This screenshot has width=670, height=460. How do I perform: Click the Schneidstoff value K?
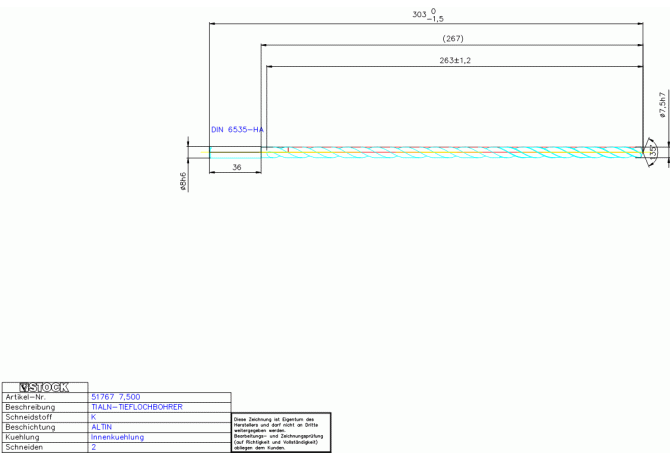(94, 417)
